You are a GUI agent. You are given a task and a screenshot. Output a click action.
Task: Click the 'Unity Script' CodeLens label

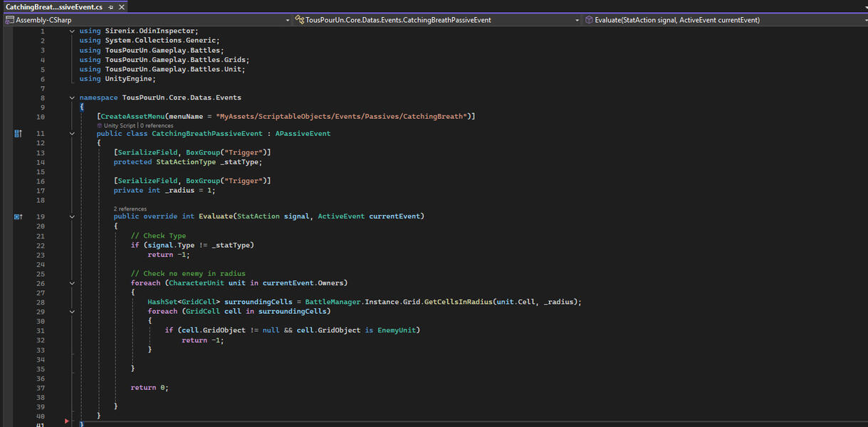(120, 125)
